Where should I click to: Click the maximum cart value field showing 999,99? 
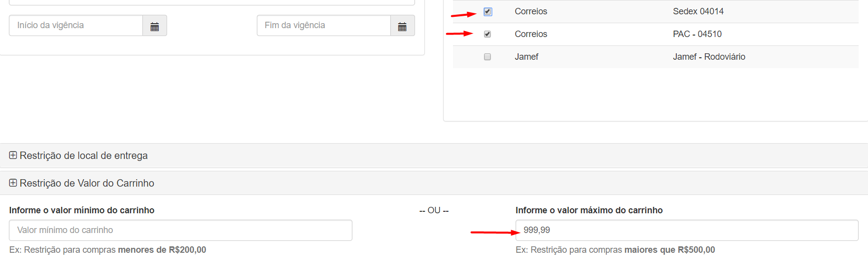[687, 231]
